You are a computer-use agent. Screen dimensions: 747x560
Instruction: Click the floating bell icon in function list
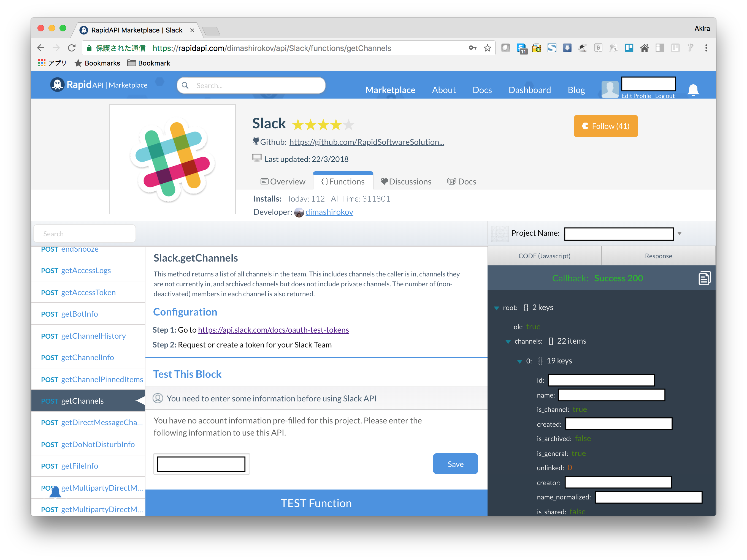pyautogui.click(x=55, y=491)
